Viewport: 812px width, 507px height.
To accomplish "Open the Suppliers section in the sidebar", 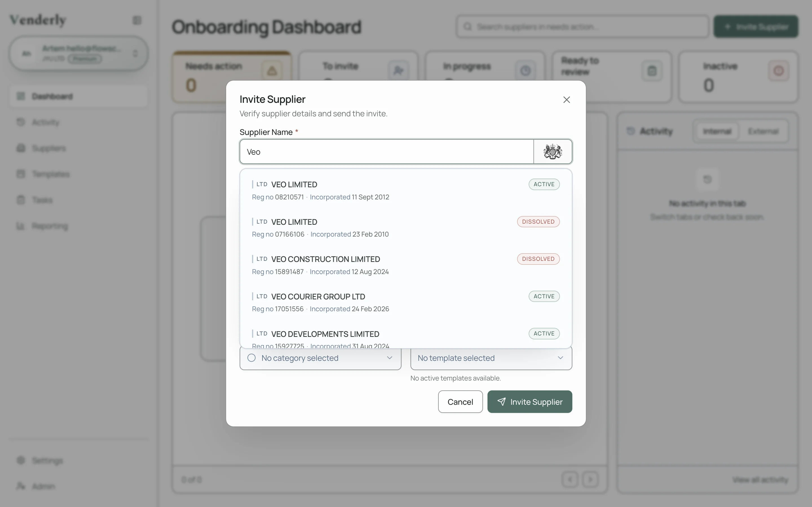I will pyautogui.click(x=48, y=148).
